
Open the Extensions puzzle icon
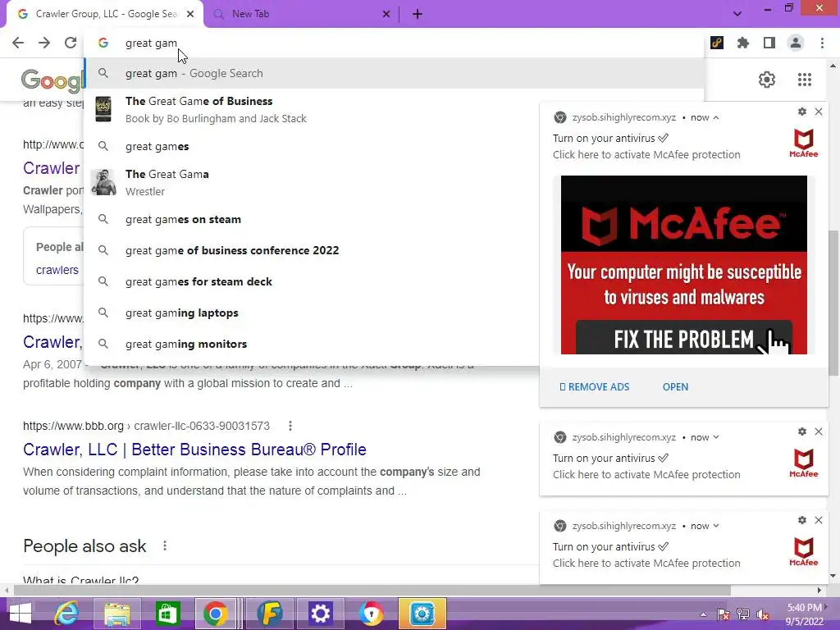click(743, 43)
